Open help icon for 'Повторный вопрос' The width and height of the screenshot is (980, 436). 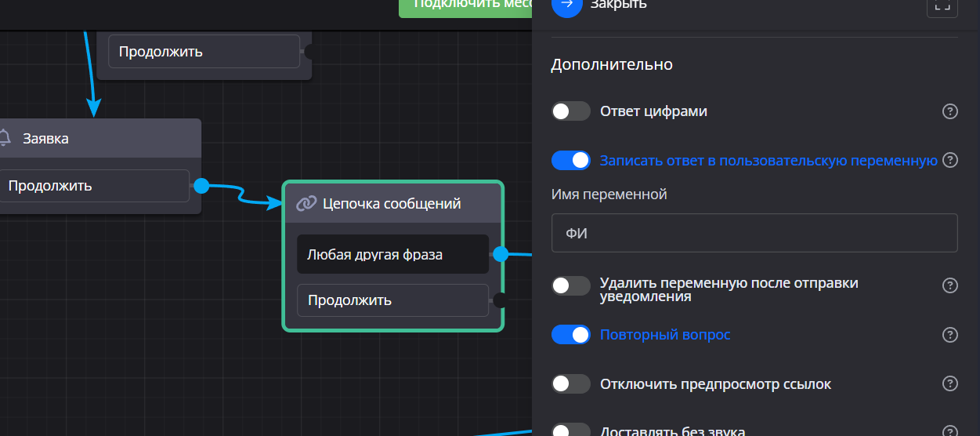pos(949,335)
